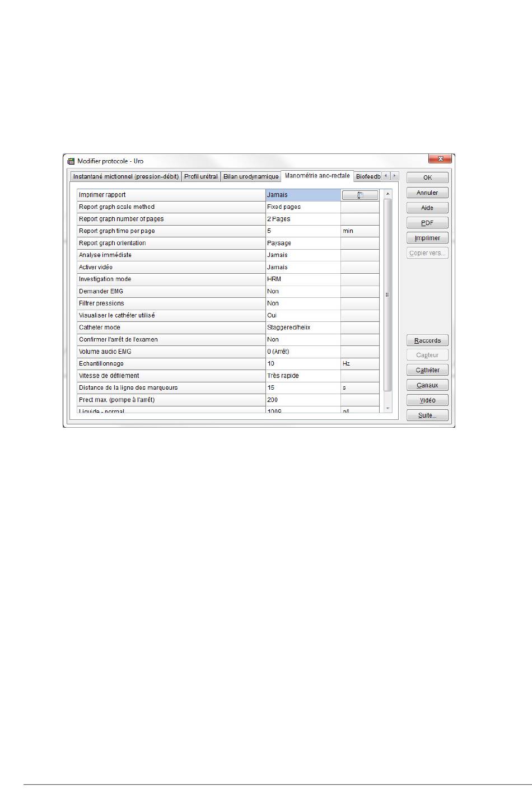The image size is (532, 795).
Task: Click the Suite... button
Action: (427, 415)
